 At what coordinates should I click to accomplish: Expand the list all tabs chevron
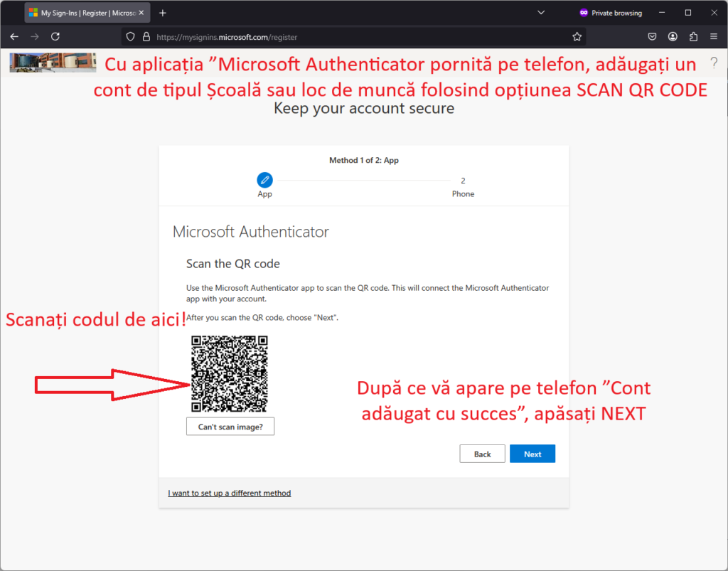coord(541,13)
